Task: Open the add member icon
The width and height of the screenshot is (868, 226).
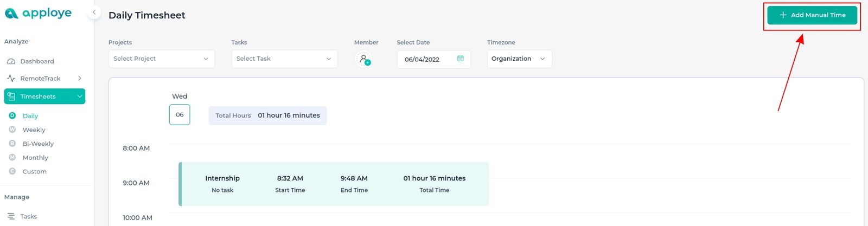Action: pos(363,59)
